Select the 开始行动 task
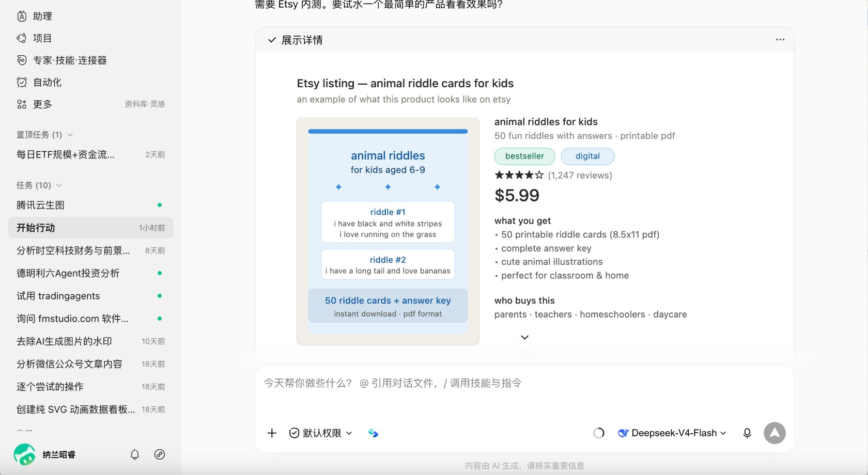The height and width of the screenshot is (475, 868). click(x=90, y=228)
